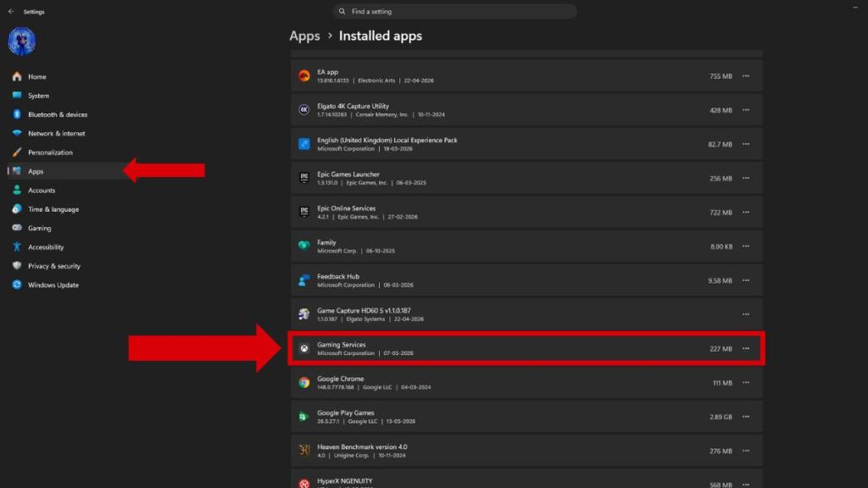Open more options for Heaven Benchmark
868x488 pixels.
[x=746, y=451]
